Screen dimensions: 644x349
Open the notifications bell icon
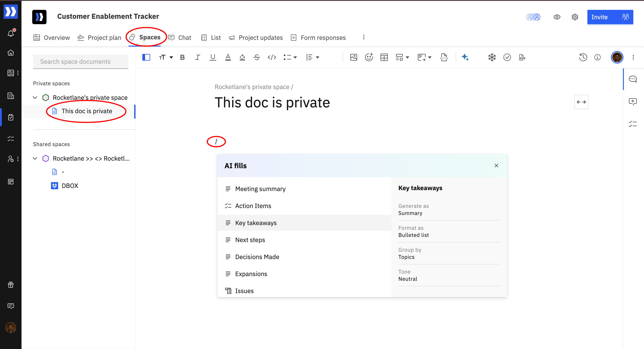11,33
